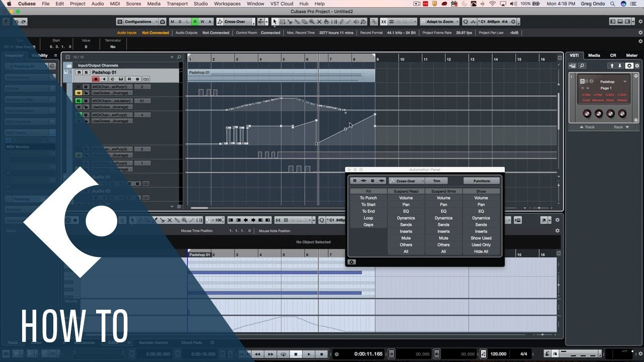Click Fill To Punch in Automation Panel
Screen dimensions: 644x362
point(368,198)
